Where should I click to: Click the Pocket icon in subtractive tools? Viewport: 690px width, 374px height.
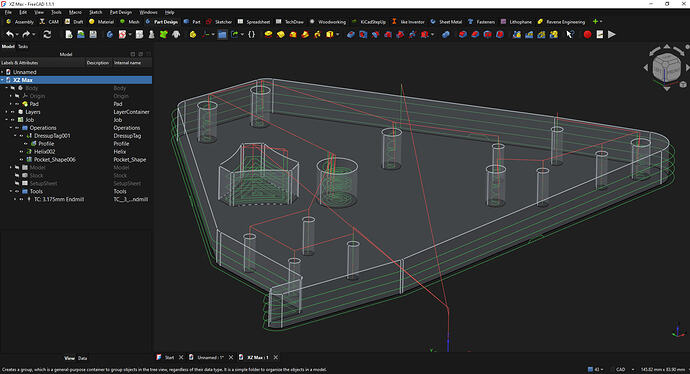coord(351,34)
